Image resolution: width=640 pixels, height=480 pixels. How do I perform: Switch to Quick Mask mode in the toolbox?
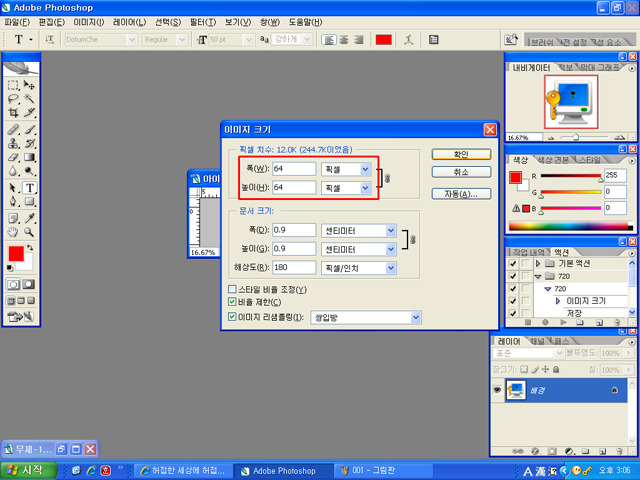tap(28, 284)
